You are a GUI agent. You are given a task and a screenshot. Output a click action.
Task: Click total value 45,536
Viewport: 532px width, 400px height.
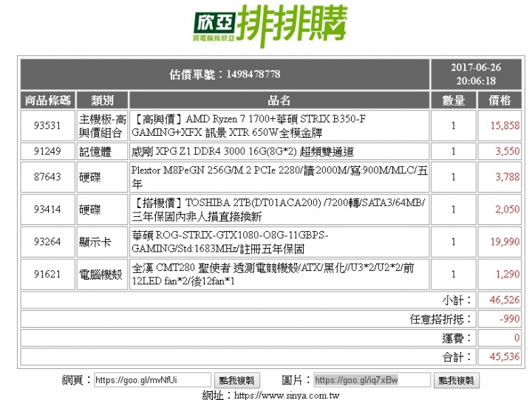(505, 357)
